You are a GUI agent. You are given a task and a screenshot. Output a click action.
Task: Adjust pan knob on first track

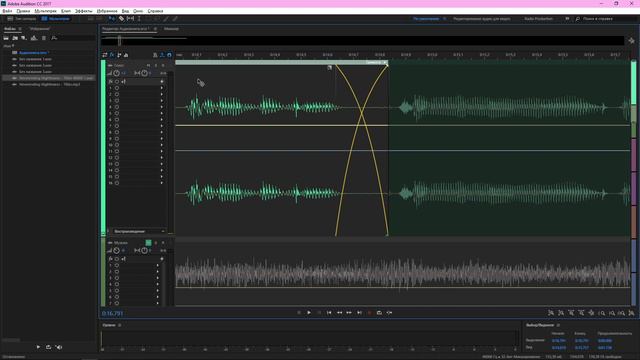[x=144, y=73]
